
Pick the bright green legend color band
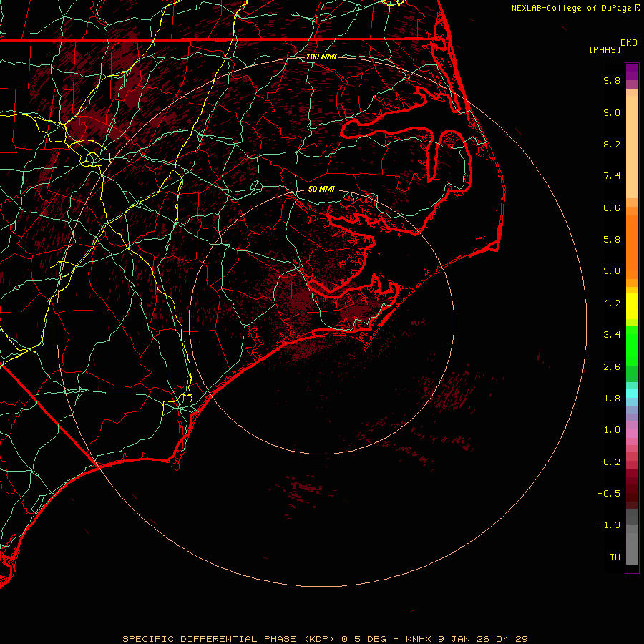tap(632, 345)
